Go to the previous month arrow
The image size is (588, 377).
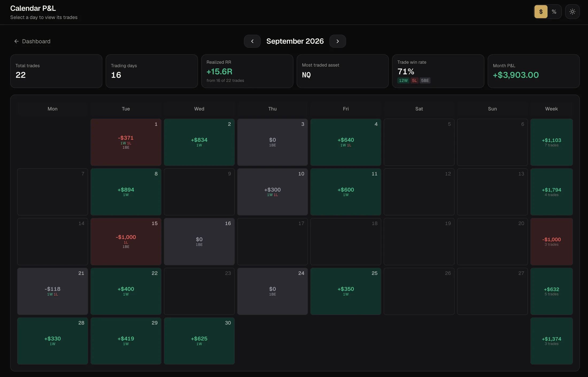tap(252, 41)
